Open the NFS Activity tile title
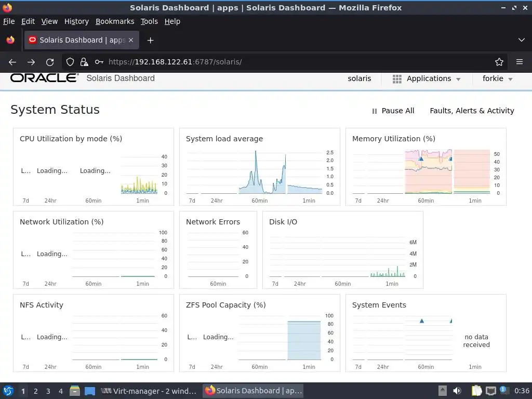The height and width of the screenshot is (399, 532). click(x=42, y=305)
